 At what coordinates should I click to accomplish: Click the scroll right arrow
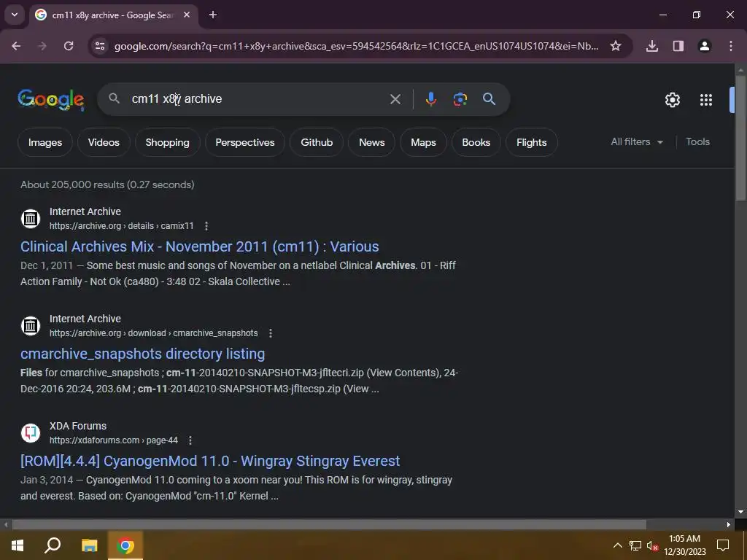click(x=729, y=524)
